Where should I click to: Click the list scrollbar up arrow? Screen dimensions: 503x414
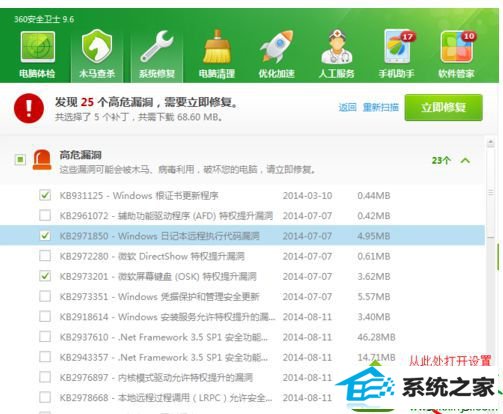[x=491, y=143]
